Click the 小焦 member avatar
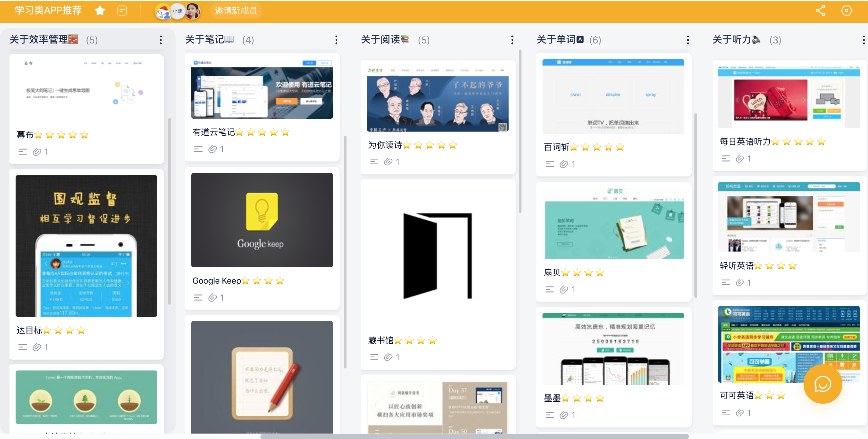Image resolution: width=868 pixels, height=439 pixels. [177, 11]
